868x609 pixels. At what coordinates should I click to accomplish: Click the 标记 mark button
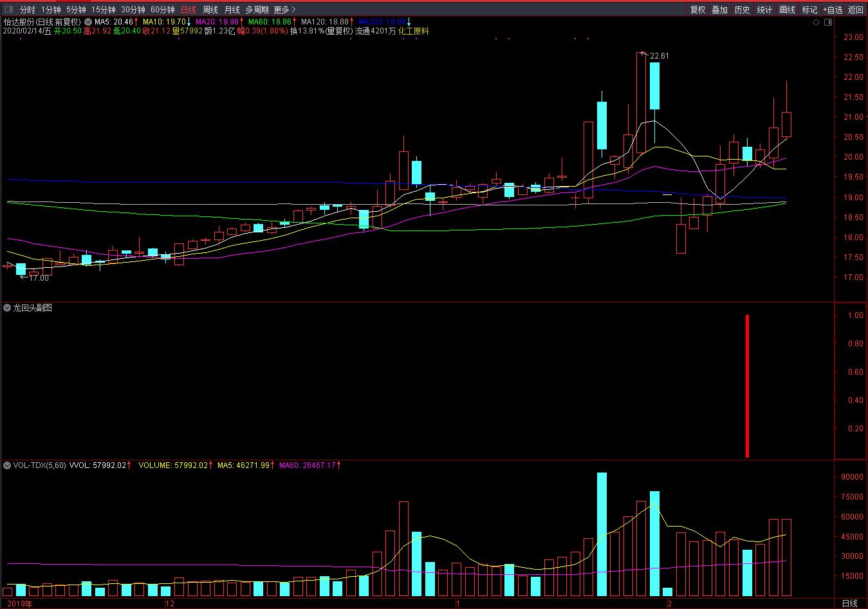pos(809,10)
